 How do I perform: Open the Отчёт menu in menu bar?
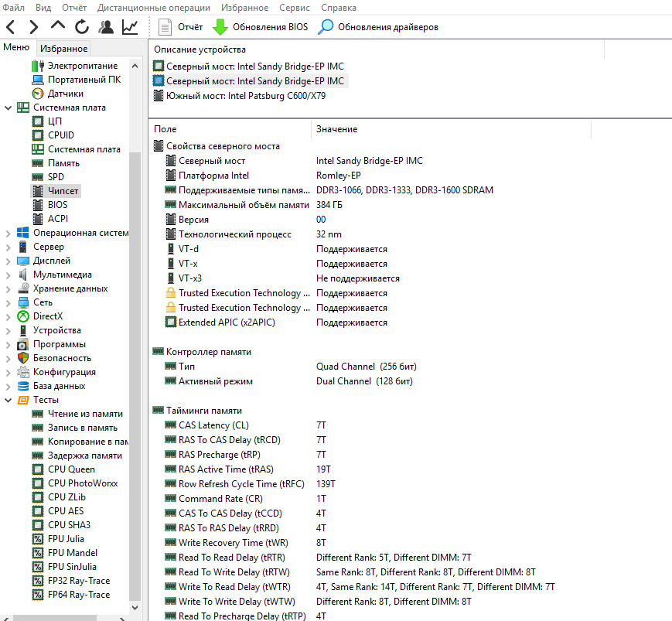click(74, 8)
